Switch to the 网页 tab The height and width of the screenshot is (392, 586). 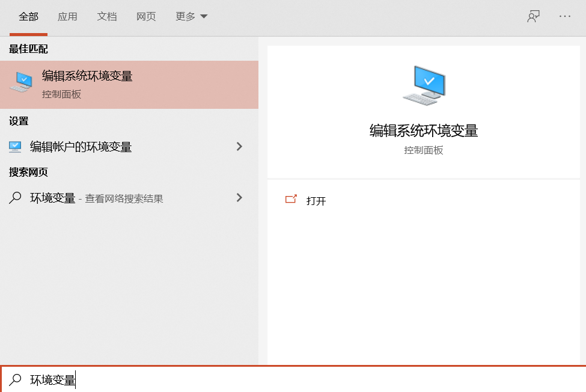point(146,16)
